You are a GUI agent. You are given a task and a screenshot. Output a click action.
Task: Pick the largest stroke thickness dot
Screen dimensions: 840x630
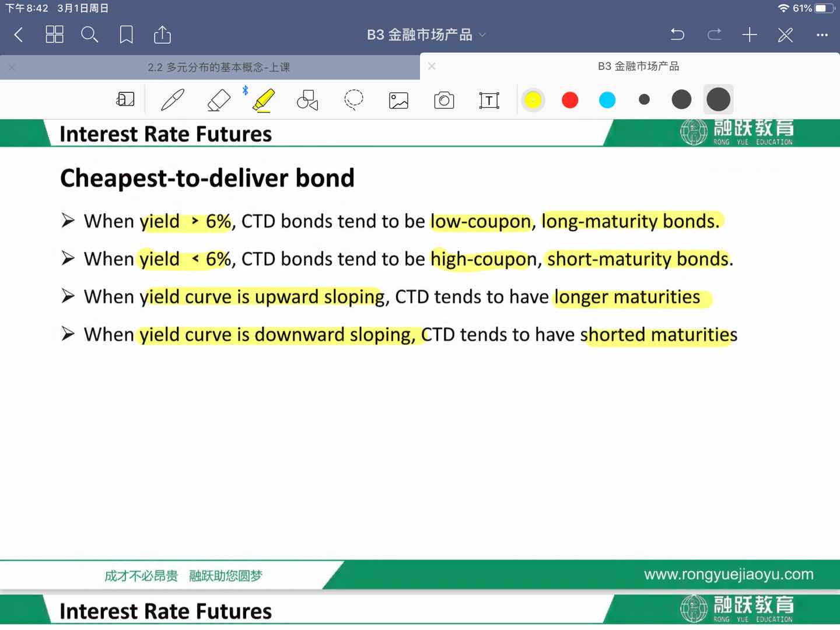[x=718, y=100]
